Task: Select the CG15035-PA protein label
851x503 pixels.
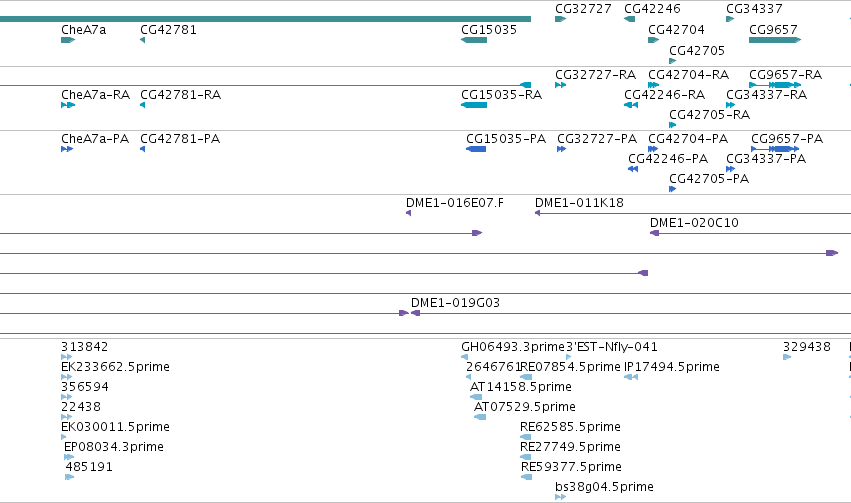Action: [x=506, y=139]
